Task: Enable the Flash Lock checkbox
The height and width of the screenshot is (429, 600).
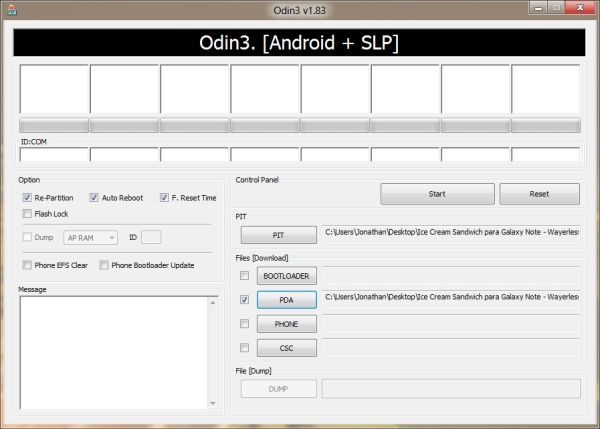Action: [x=27, y=214]
